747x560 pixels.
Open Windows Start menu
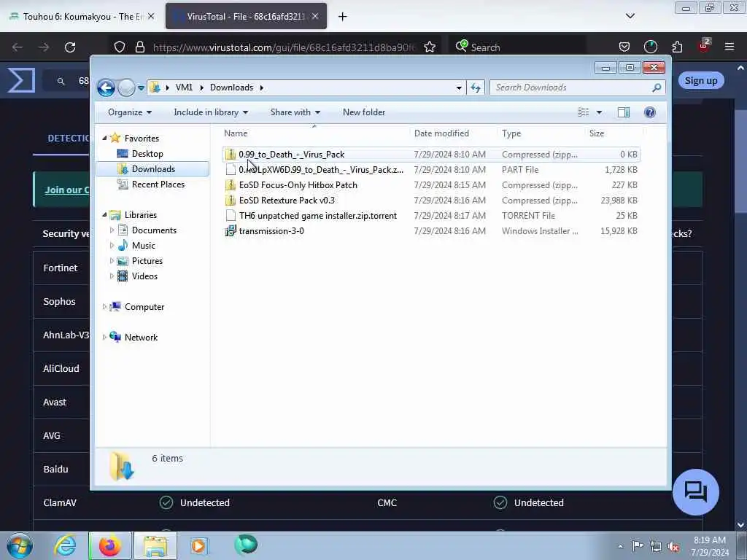click(20, 545)
